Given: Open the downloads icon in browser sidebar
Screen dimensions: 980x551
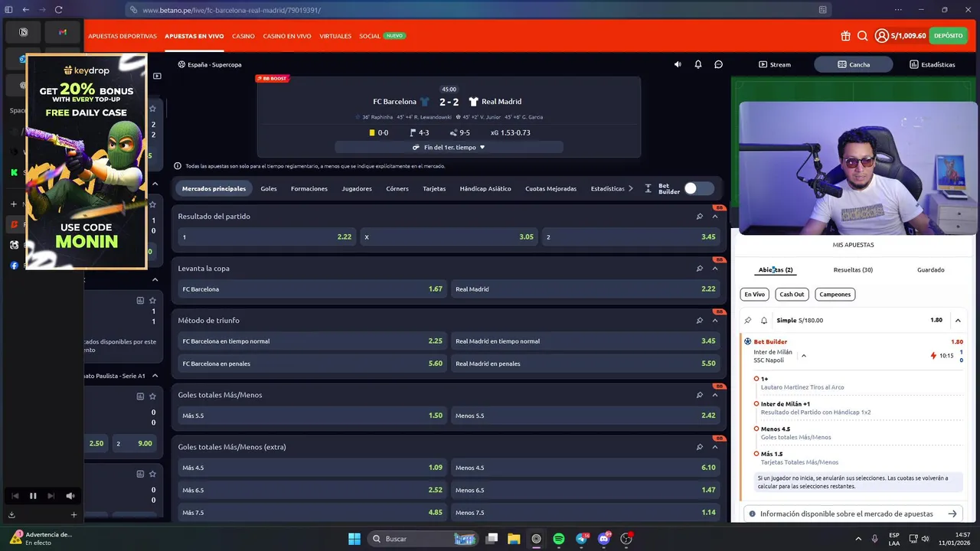Looking at the screenshot, I should (x=11, y=515).
